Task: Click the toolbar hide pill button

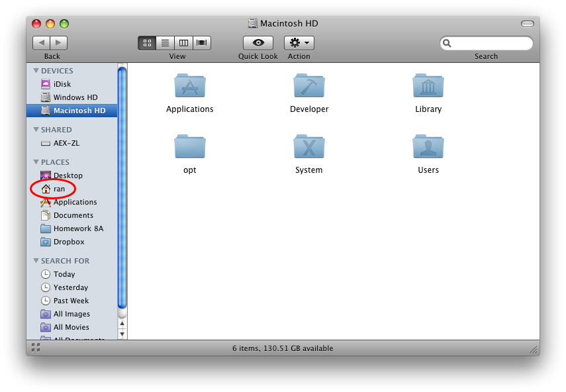Action: pos(528,24)
